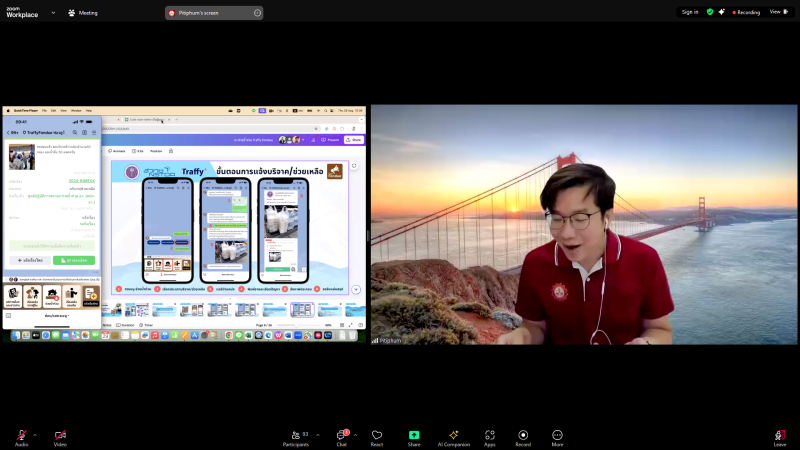Image resolution: width=800 pixels, height=450 pixels.
Task: Open the Meeting tab in header
Action: click(83, 13)
